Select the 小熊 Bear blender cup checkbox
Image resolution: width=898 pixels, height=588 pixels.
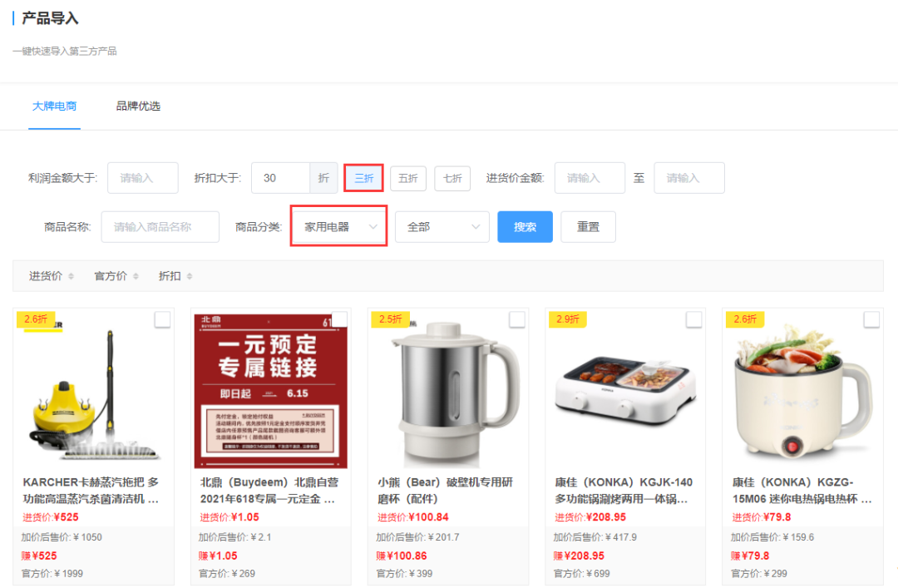(x=517, y=320)
